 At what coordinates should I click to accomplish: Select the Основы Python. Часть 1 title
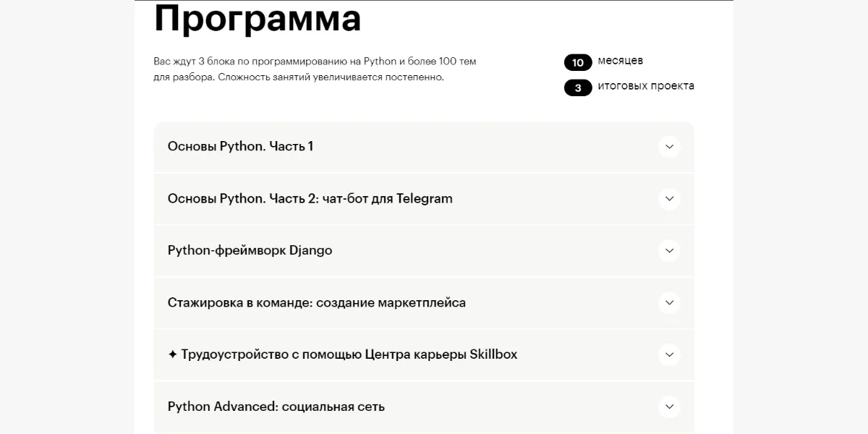[240, 146]
